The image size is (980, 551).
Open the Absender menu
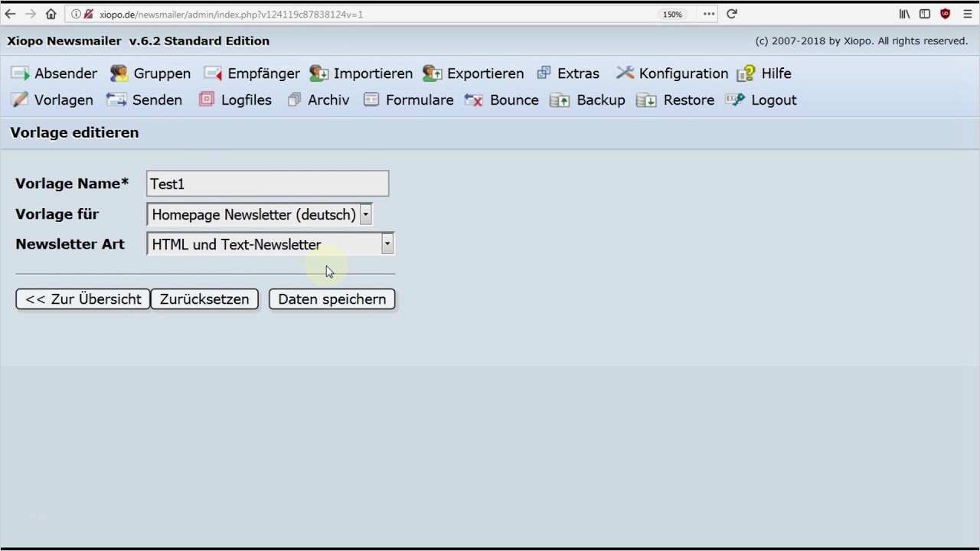pos(66,73)
